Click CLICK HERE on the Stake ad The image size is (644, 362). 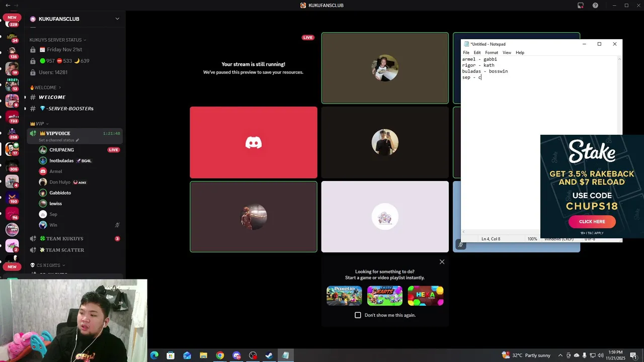(592, 222)
